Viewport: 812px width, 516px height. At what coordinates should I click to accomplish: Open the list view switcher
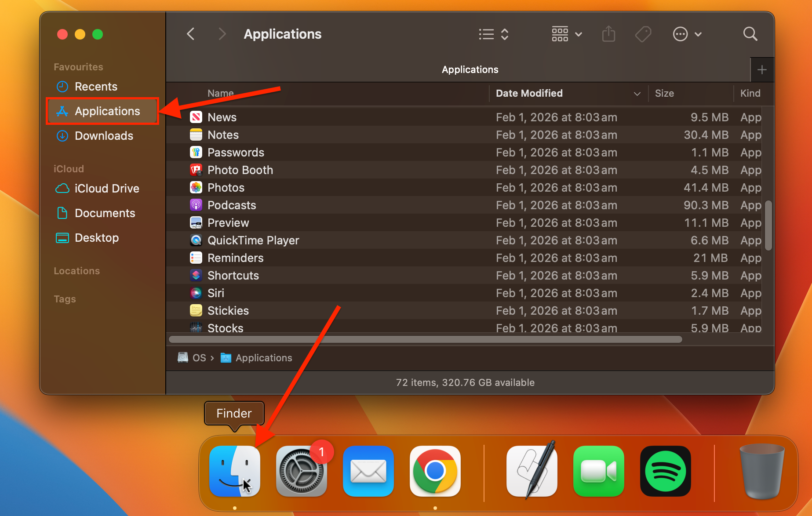(494, 34)
